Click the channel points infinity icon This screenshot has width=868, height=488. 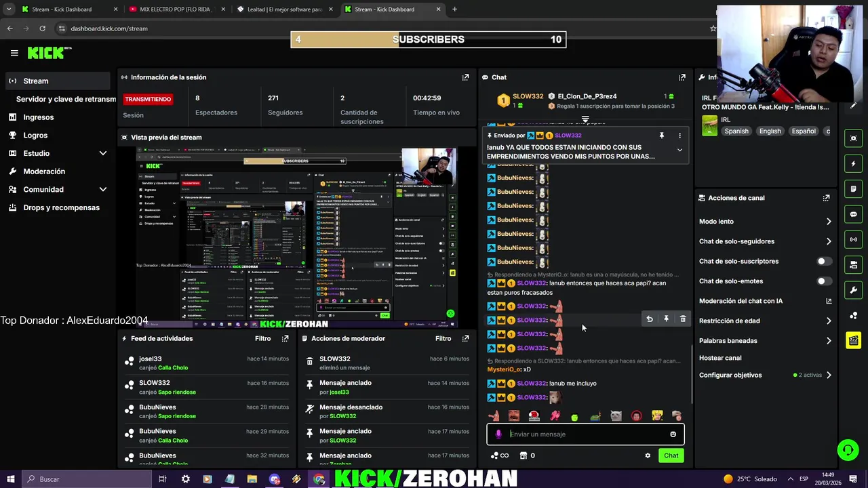(x=499, y=455)
